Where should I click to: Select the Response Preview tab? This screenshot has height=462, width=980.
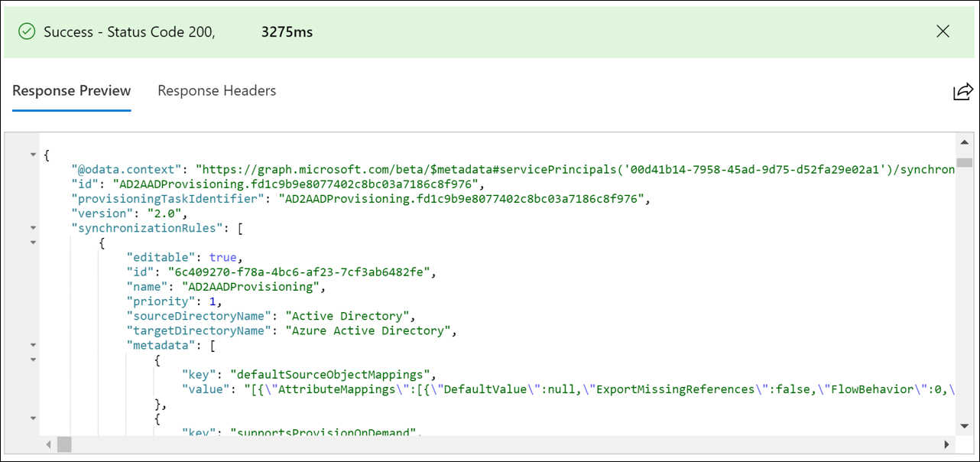coord(71,90)
